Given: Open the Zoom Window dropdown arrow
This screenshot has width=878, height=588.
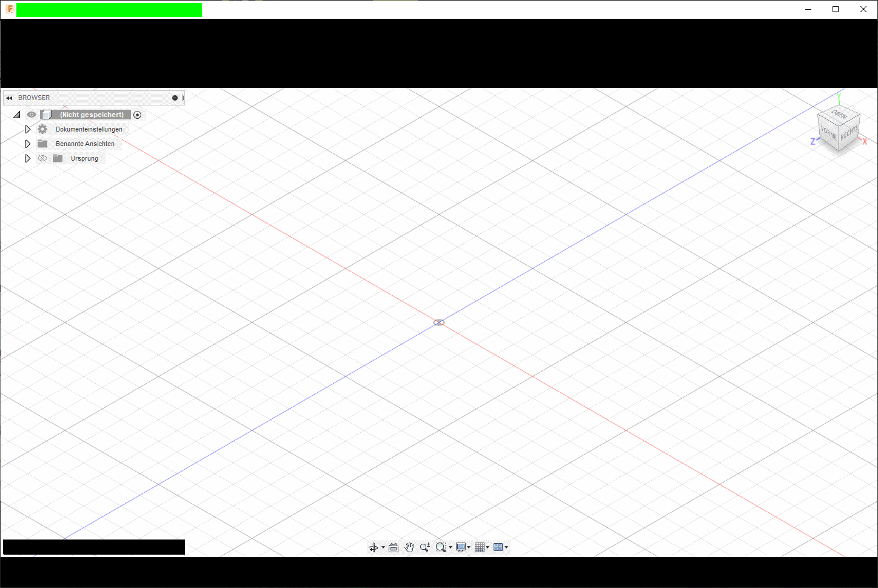Looking at the screenshot, I should 451,547.
